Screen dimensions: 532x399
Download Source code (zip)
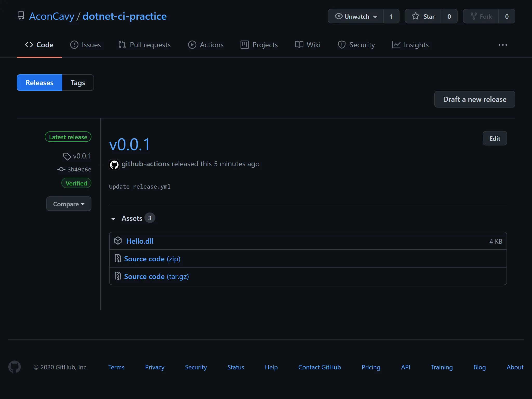tap(152, 259)
